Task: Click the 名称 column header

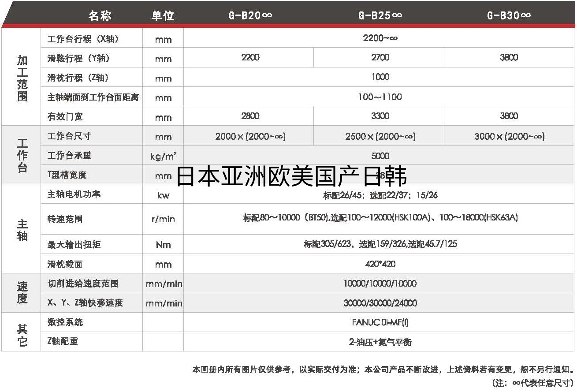Action: pyautogui.click(x=100, y=16)
